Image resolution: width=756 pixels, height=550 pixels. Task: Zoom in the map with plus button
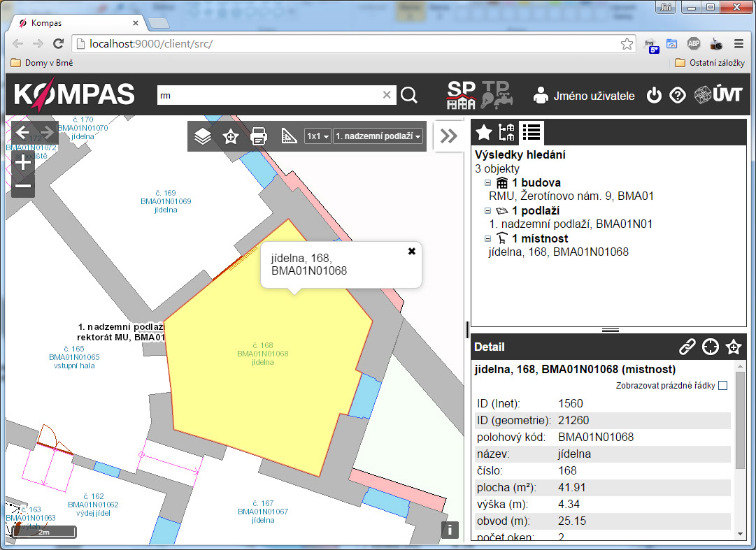coord(23,162)
